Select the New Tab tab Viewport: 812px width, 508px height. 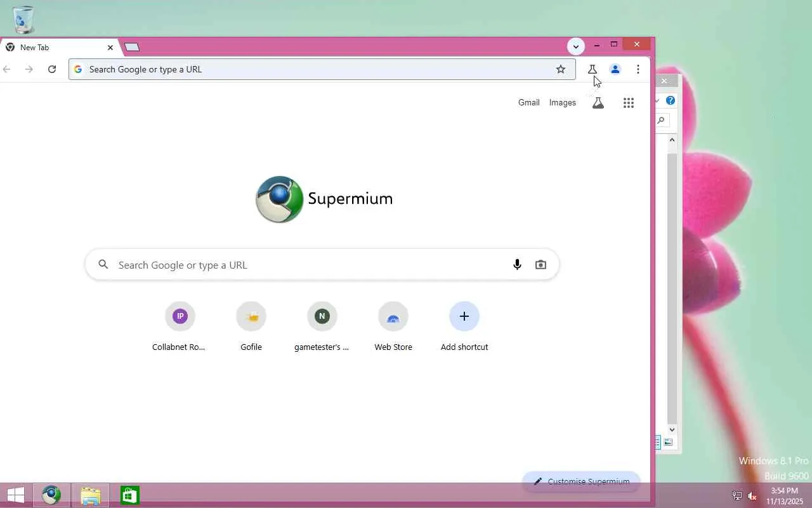pyautogui.click(x=60, y=47)
